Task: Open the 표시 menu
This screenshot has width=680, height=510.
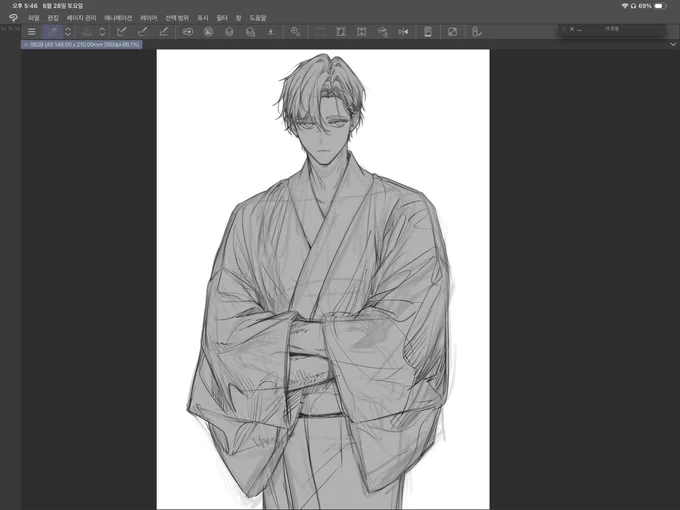Action: [x=203, y=18]
